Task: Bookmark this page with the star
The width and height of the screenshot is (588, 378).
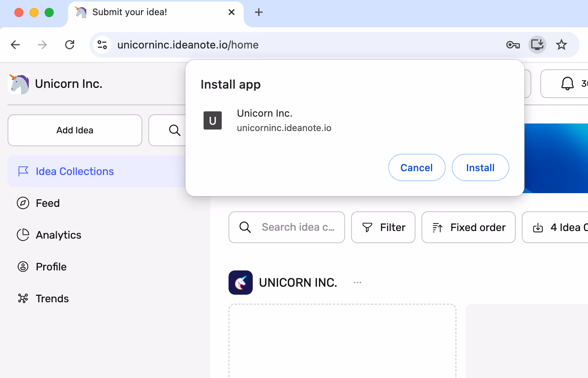Action: tap(562, 45)
